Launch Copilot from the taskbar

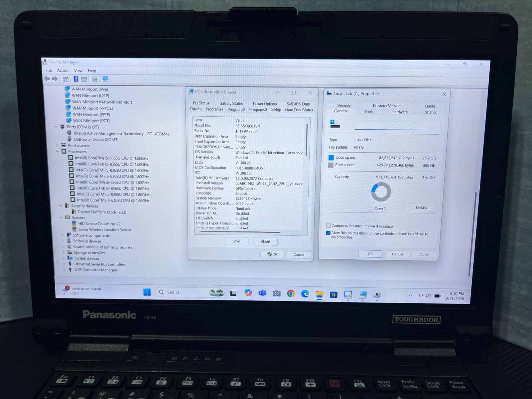coord(248,293)
